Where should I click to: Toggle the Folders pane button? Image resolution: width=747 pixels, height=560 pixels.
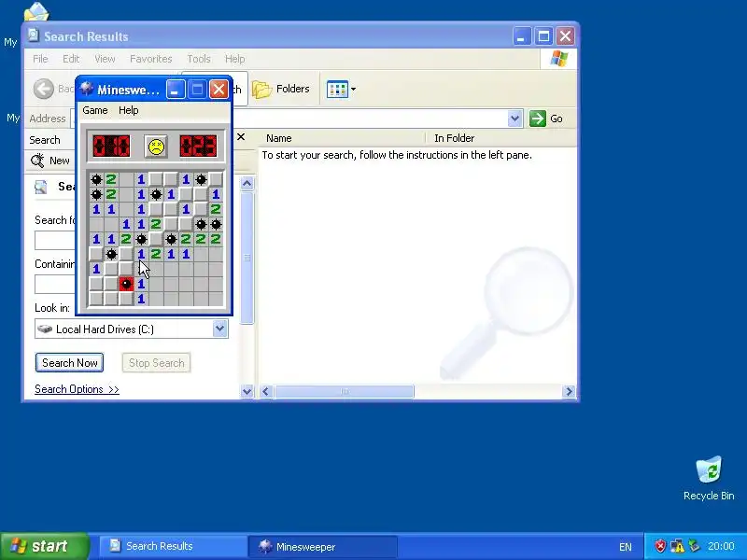pos(281,89)
